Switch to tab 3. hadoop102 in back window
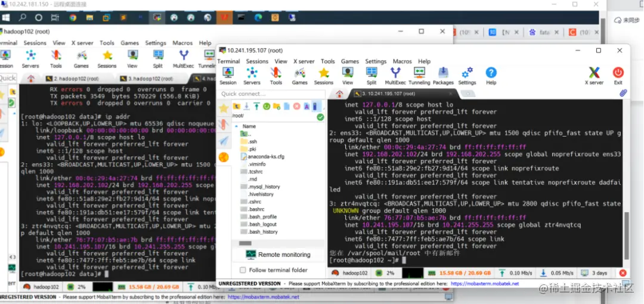The image size is (644, 304). pos(151,78)
